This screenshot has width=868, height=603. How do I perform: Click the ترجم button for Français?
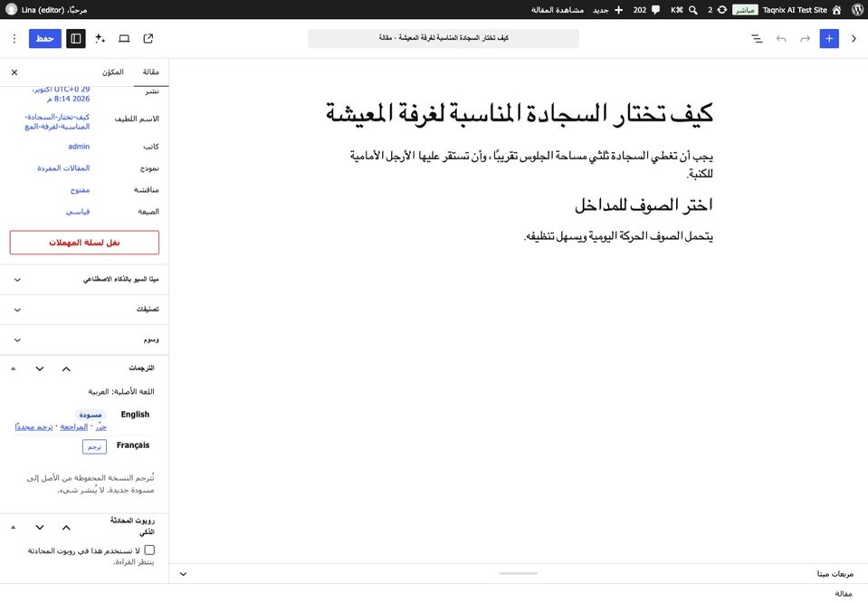click(x=94, y=446)
